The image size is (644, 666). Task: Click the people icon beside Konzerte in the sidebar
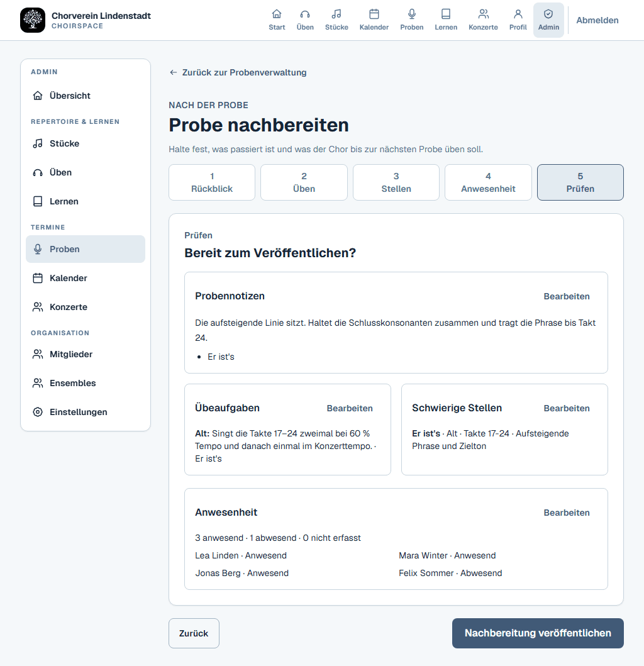(x=38, y=307)
